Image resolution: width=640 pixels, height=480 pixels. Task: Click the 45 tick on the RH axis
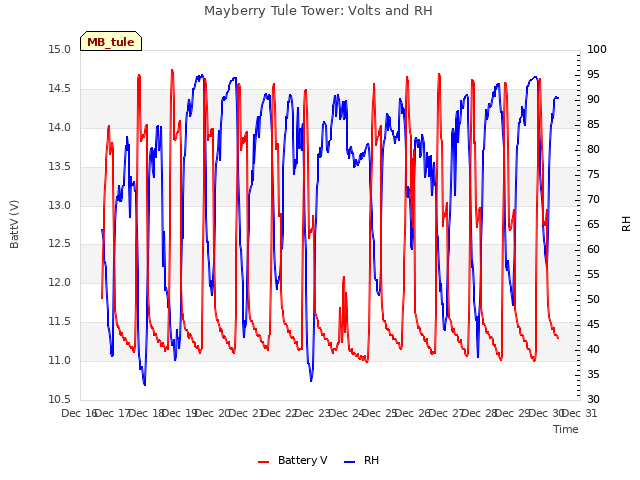593,324
